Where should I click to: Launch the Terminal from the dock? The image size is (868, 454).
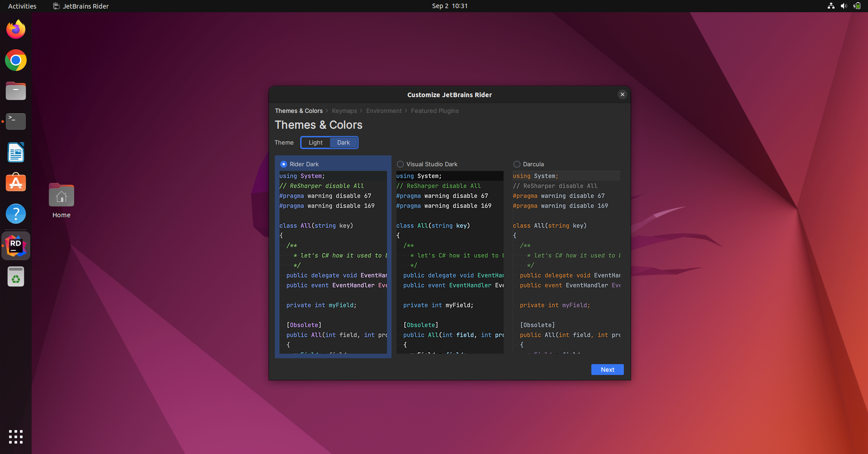pos(16,121)
